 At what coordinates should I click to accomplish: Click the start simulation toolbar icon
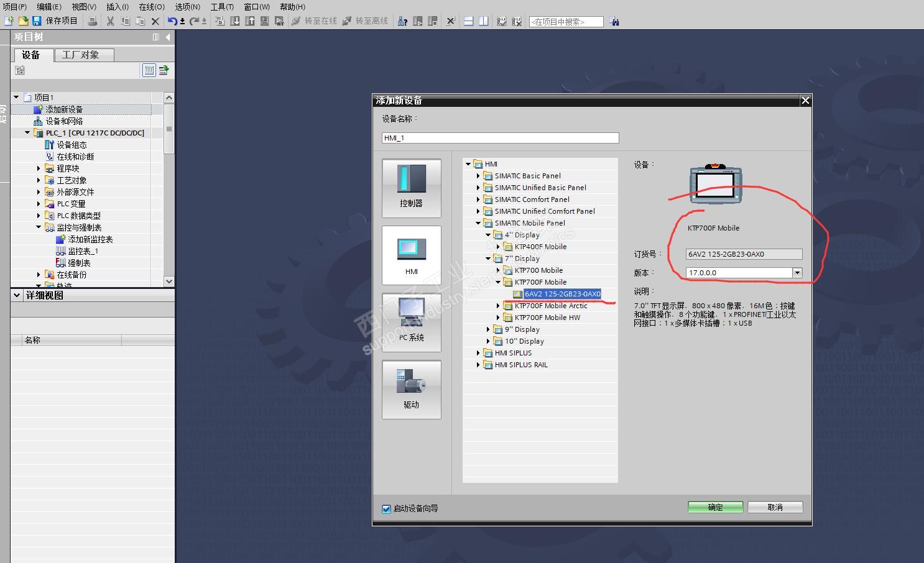[x=264, y=21]
